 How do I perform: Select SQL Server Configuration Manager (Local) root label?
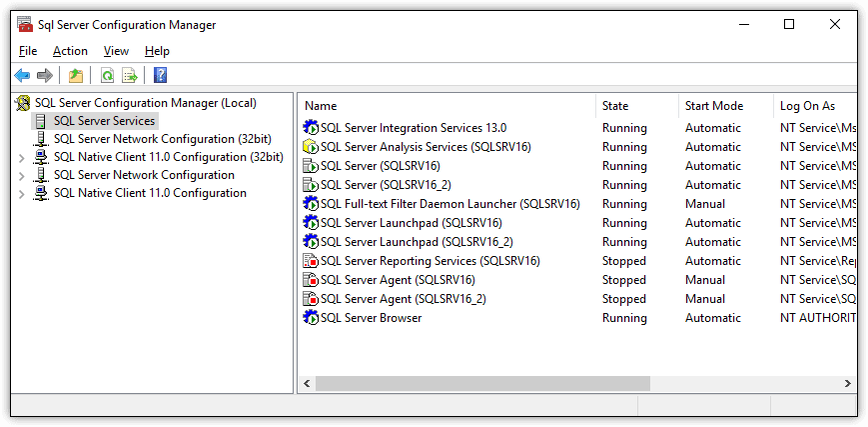click(146, 103)
